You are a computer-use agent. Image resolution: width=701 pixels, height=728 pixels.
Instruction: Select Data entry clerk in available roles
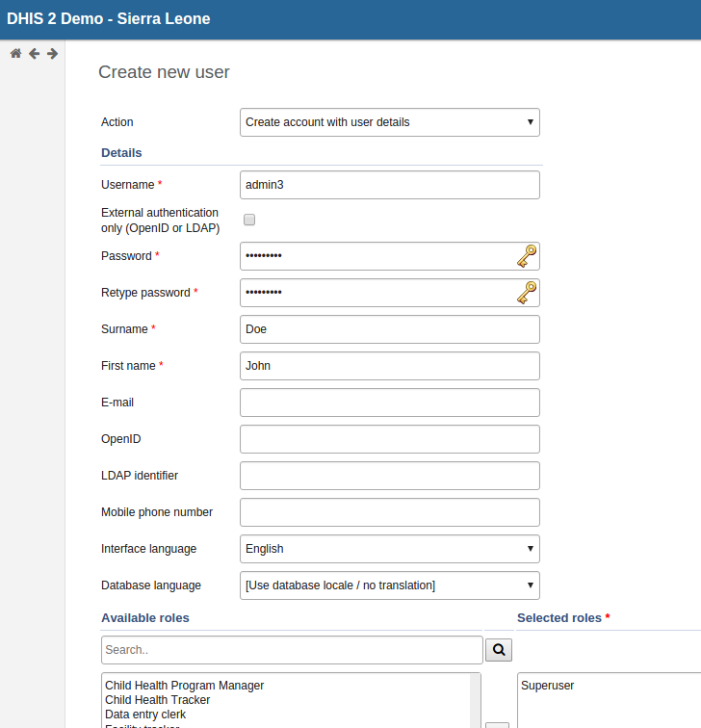point(145,715)
